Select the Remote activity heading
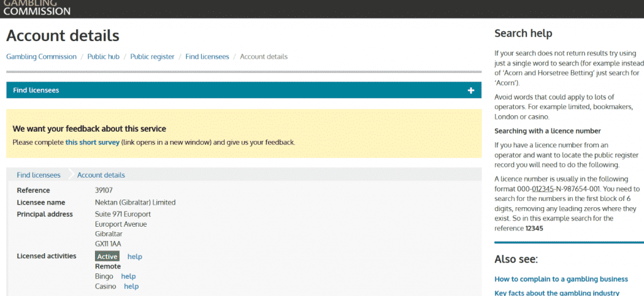 pos(108,266)
